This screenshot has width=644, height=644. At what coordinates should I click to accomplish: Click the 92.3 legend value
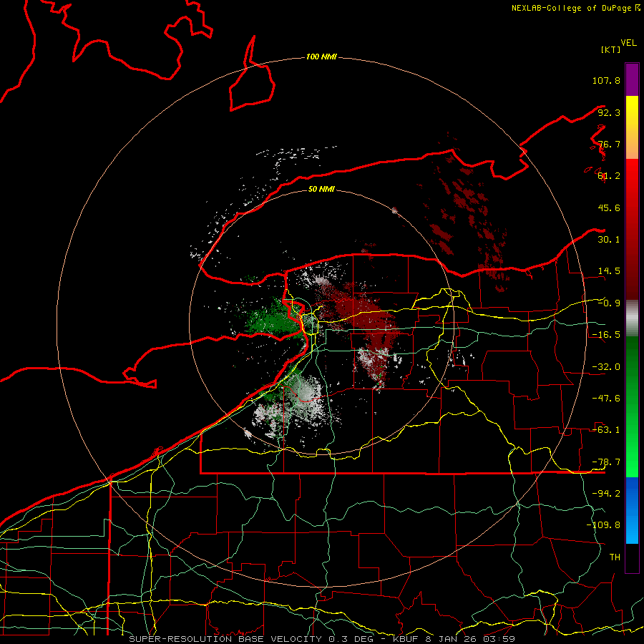609,112
